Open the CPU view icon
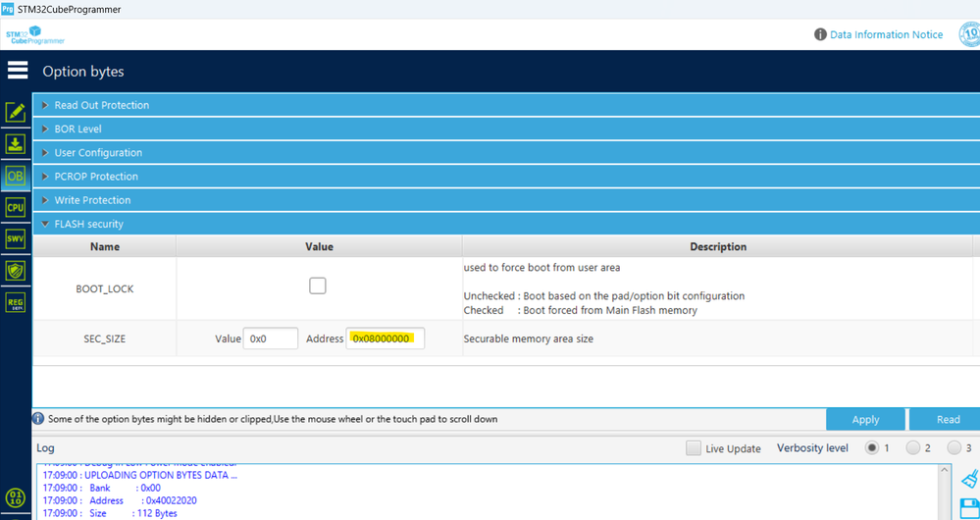 [x=16, y=207]
